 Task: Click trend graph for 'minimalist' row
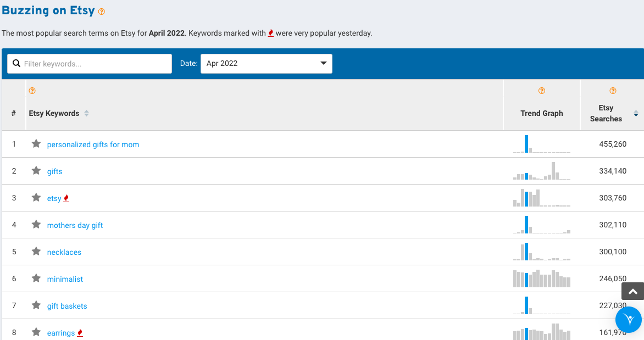pos(542,278)
